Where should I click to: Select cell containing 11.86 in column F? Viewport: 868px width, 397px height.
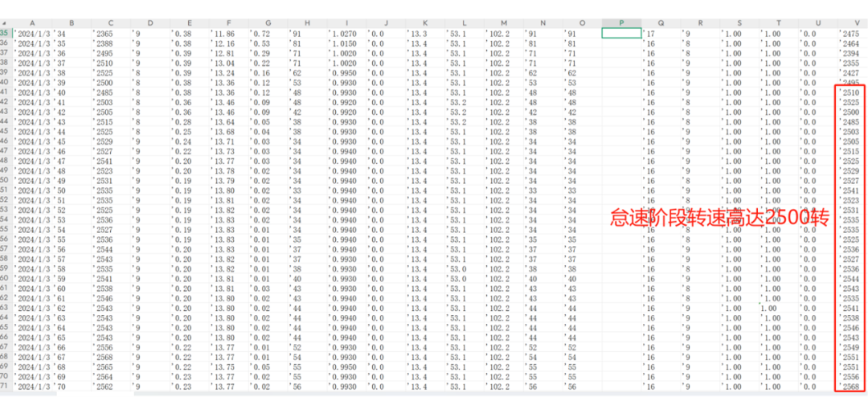pos(229,33)
